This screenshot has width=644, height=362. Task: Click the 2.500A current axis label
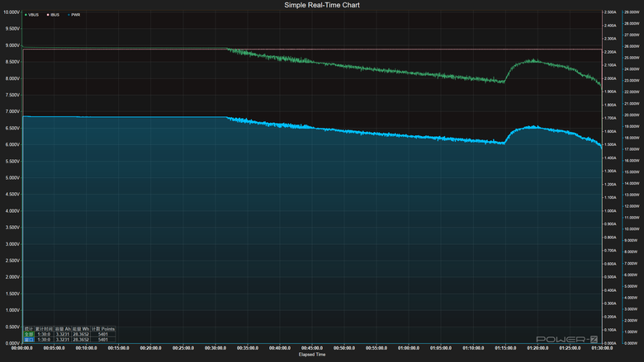610,12
